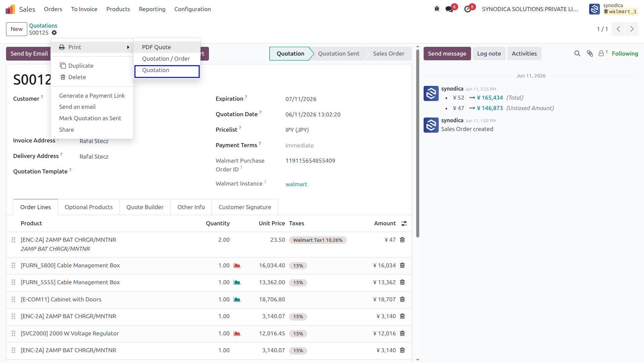Click the Walmart Tax1 10.26% tag

(x=318, y=240)
